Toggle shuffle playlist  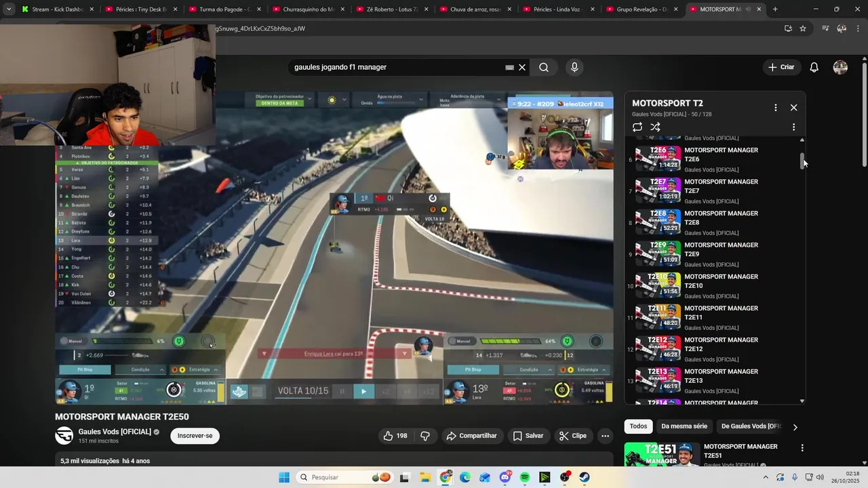pos(655,127)
